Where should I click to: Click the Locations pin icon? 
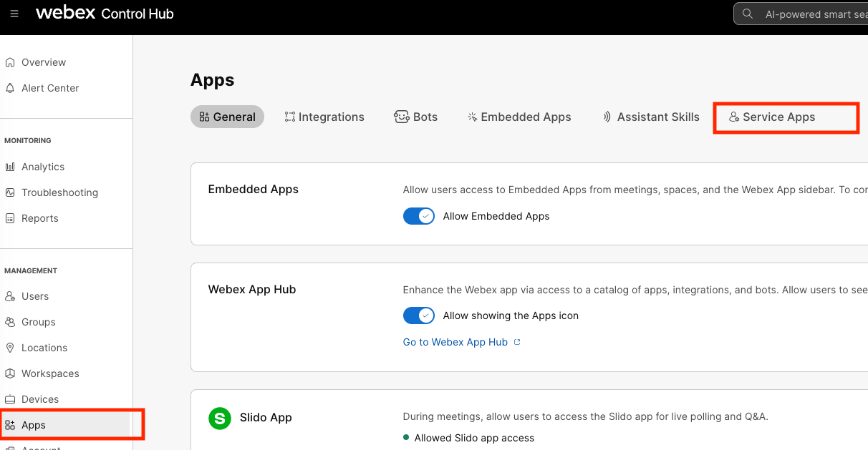click(10, 348)
